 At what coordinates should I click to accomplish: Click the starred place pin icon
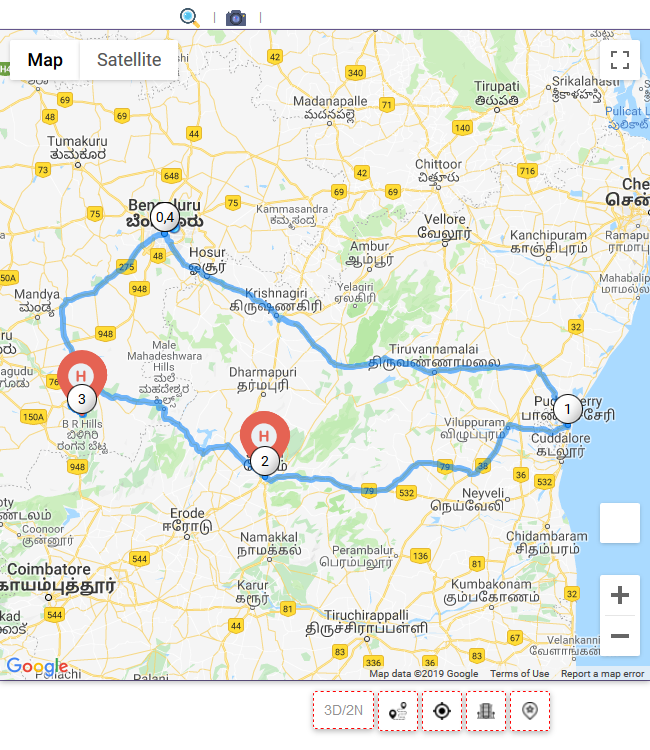point(530,711)
